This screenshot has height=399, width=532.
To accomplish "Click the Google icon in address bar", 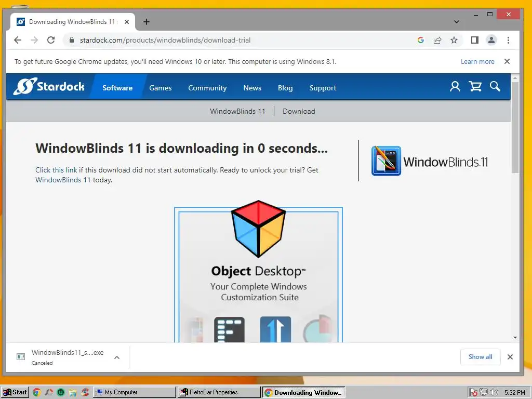I will 421,40.
